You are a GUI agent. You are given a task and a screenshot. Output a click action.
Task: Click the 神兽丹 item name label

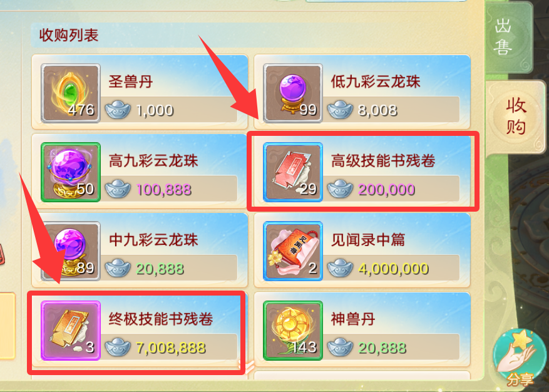353,319
